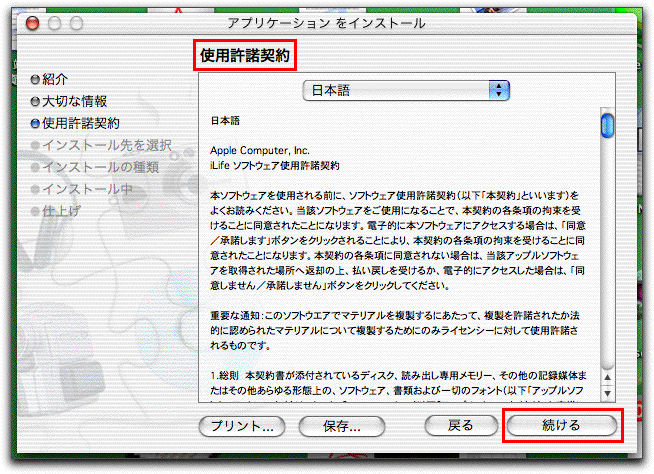Click the red close window button
Screen dimensions: 654x474
click(33, 23)
